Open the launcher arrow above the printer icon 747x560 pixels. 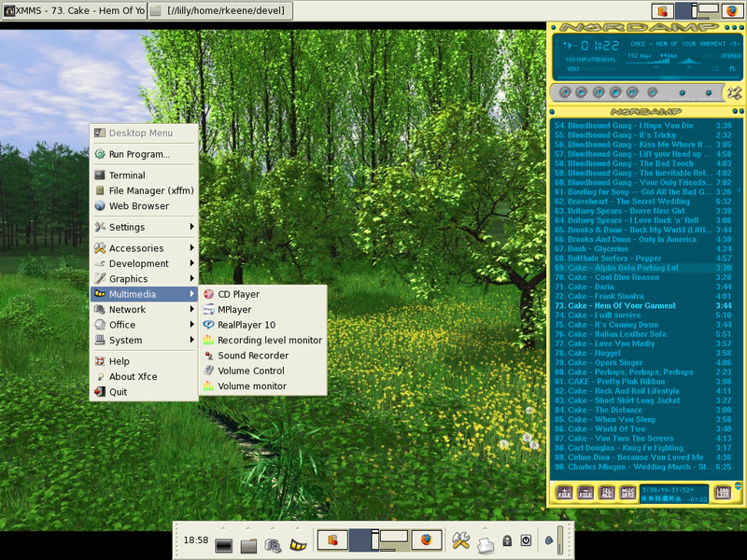click(485, 528)
